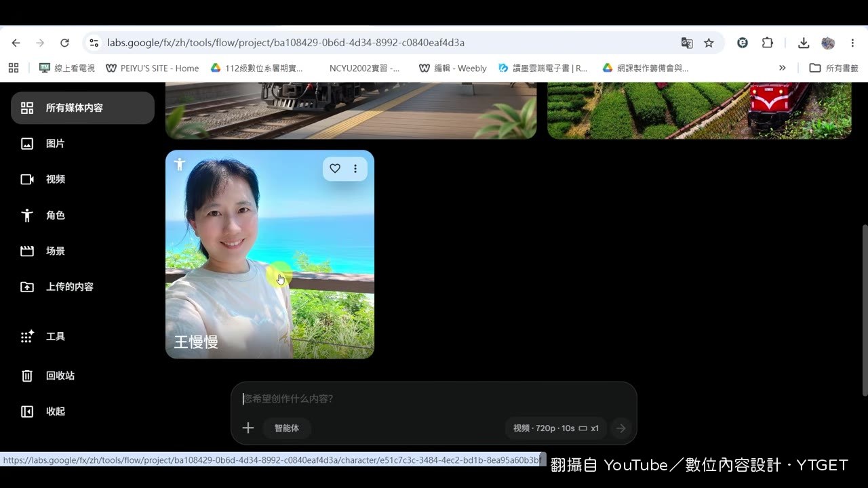868x488 pixels.
Task: Click the Grammarly-style extension icon
Action: pyautogui.click(x=743, y=43)
